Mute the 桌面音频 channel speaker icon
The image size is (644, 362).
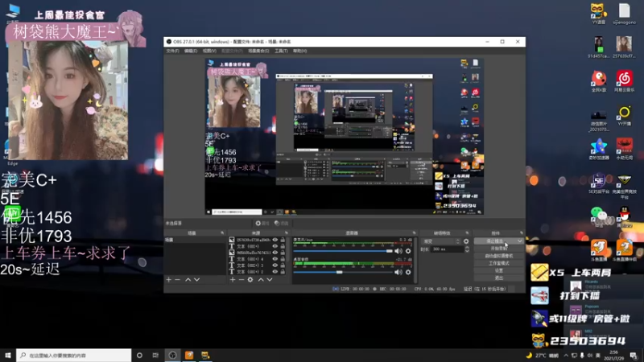pos(398,272)
